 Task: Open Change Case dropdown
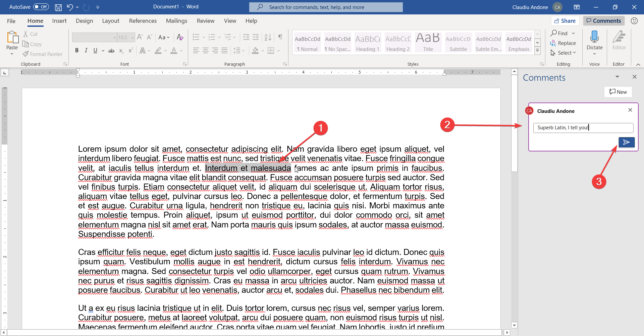[x=164, y=37]
